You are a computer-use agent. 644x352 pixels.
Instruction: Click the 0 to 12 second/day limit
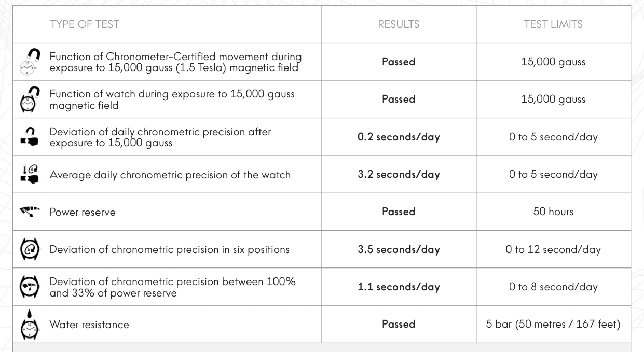pos(553,249)
